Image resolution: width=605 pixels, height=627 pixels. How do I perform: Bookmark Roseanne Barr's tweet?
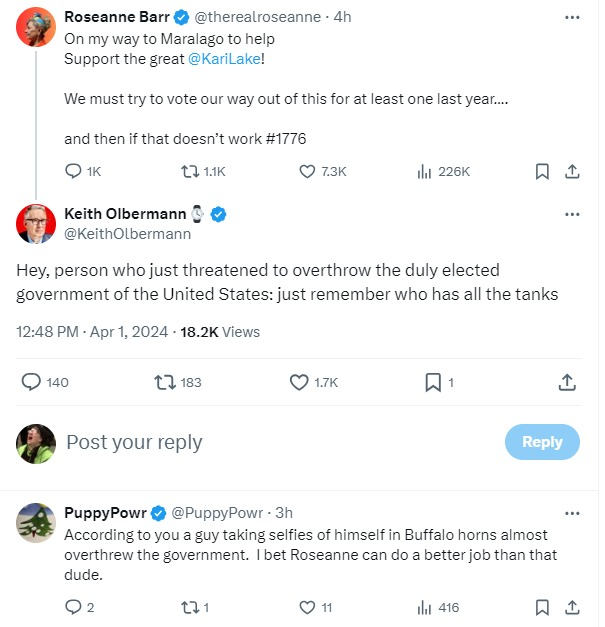click(x=542, y=171)
